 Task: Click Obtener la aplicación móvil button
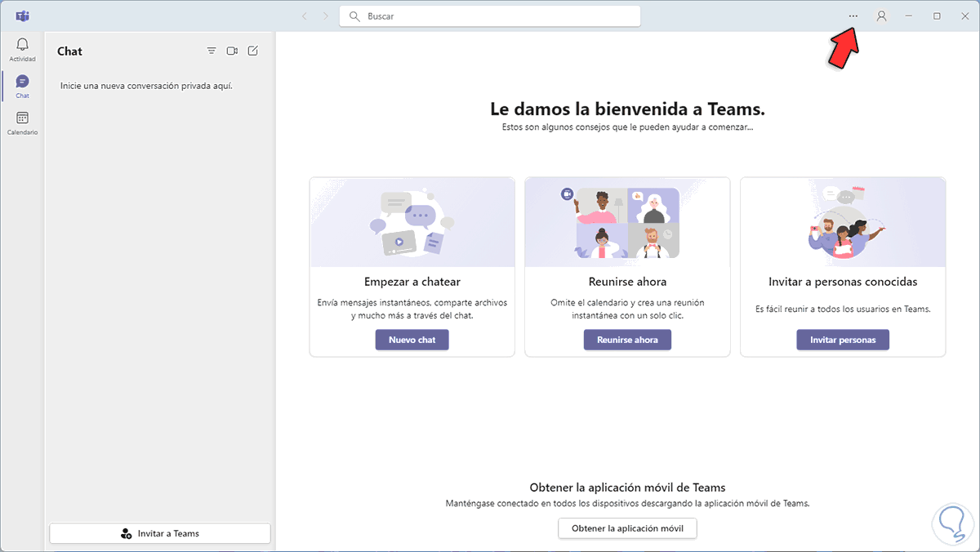627,528
